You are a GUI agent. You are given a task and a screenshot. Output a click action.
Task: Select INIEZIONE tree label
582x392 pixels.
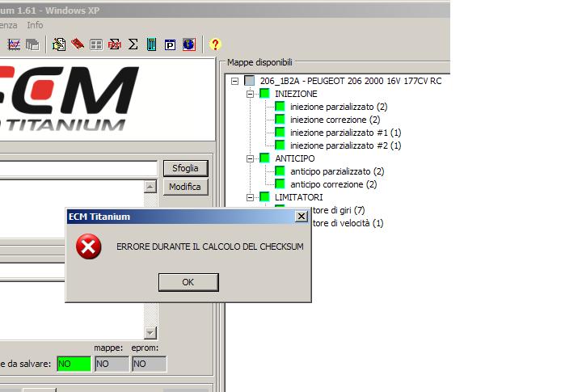296,94
